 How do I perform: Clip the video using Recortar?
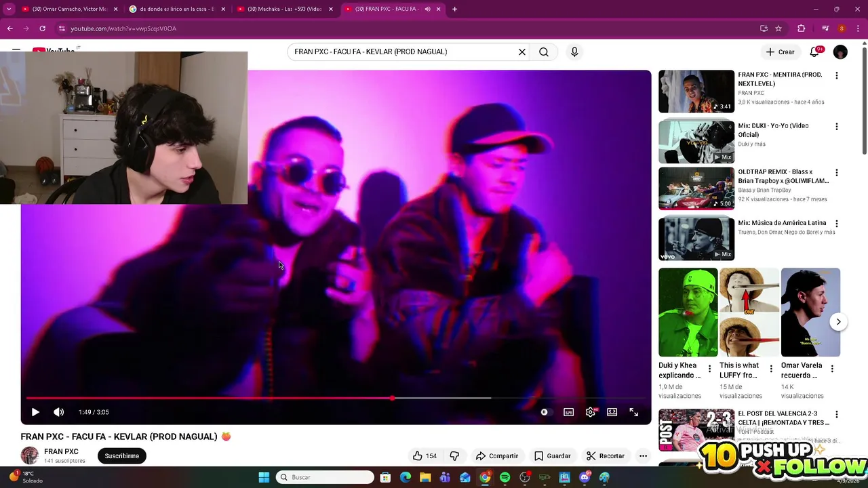pos(606,456)
